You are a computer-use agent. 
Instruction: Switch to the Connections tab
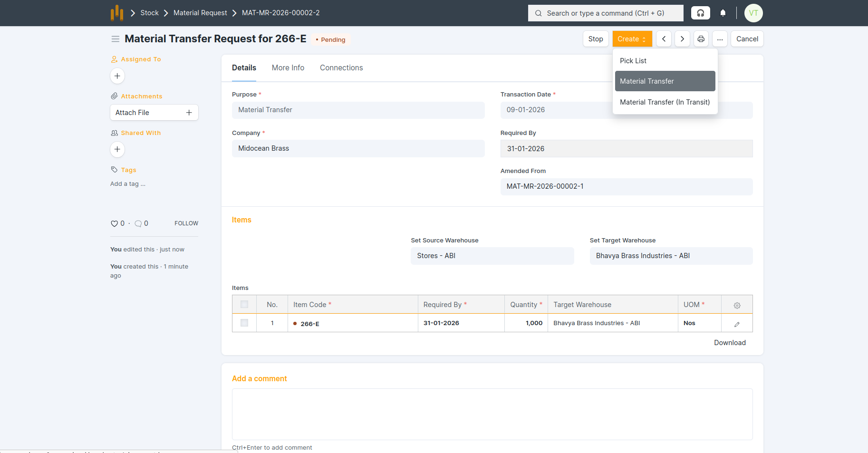coord(341,68)
